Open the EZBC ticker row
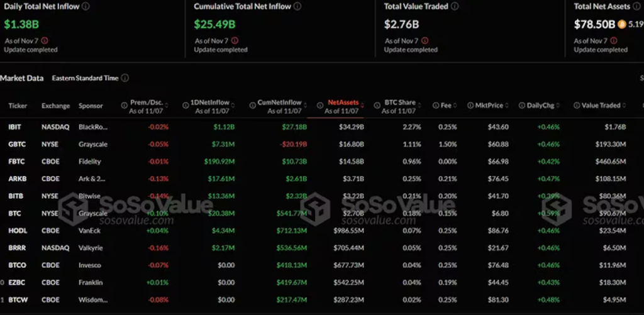Image resolution: width=644 pixels, height=315 pixels. tap(322, 282)
